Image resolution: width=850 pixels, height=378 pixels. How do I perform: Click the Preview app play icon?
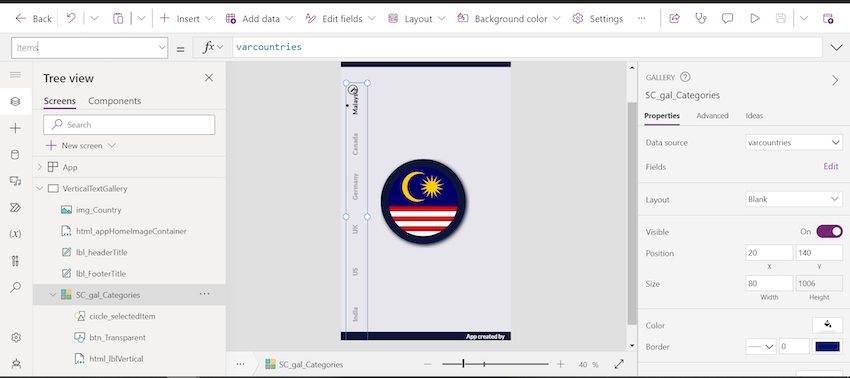[x=755, y=18]
